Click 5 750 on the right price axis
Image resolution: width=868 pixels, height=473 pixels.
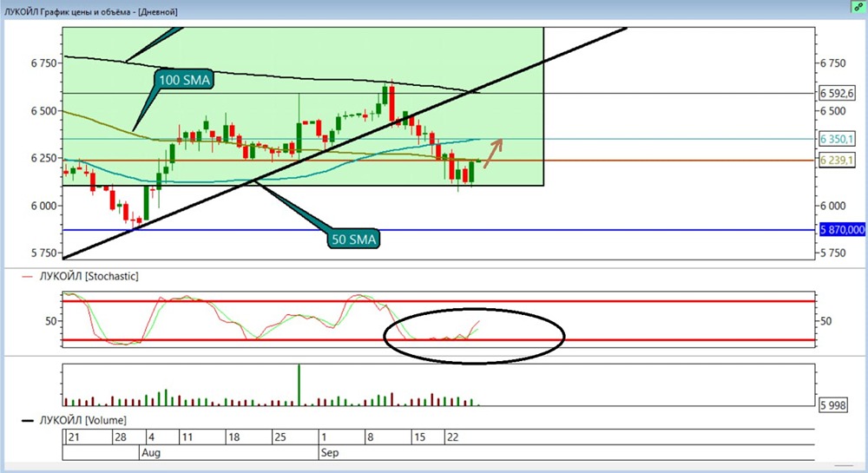pos(833,253)
